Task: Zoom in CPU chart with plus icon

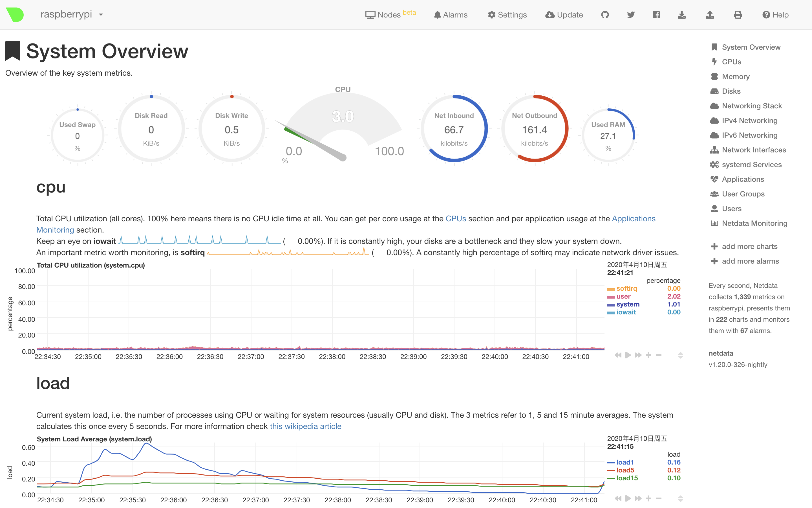Action: tap(648, 355)
